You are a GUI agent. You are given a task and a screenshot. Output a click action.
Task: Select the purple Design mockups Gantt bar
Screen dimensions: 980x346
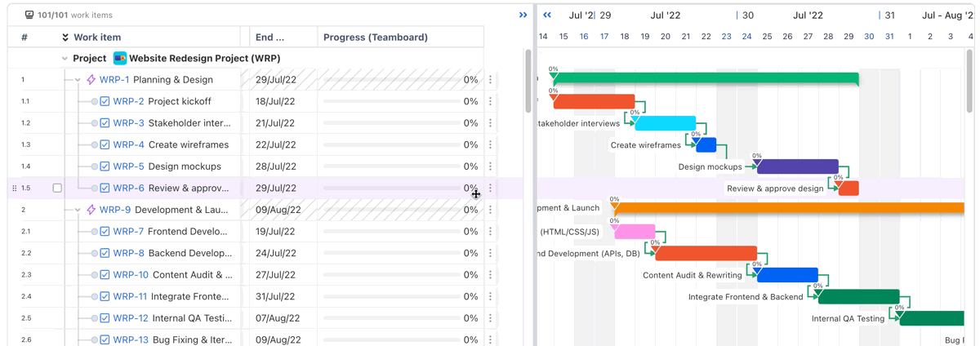798,166
